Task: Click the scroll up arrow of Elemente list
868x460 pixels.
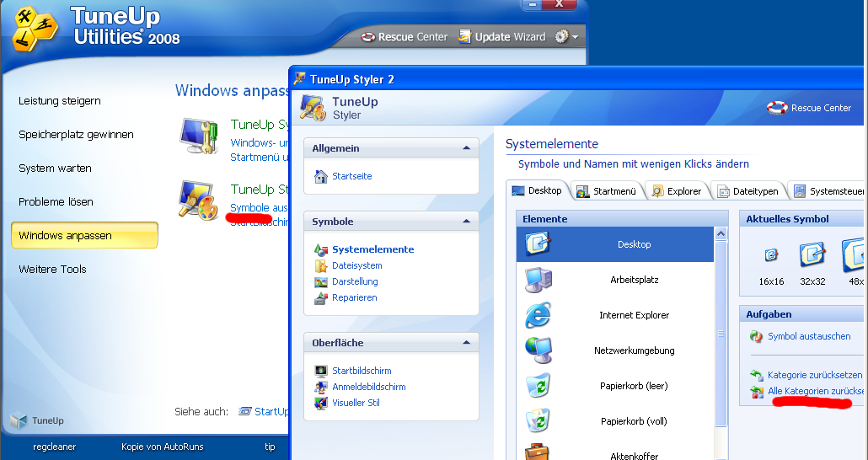Action: click(721, 233)
